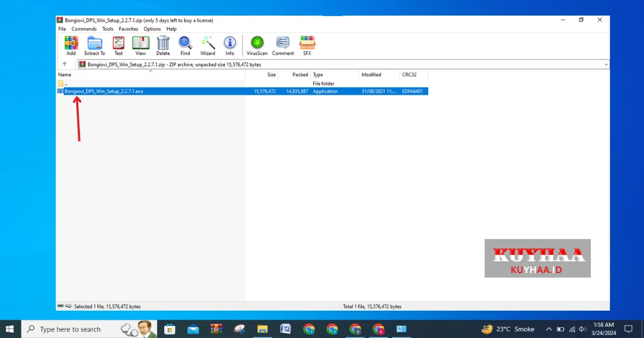Click the Delete trash icon
The height and width of the screenshot is (338, 644).
tap(163, 46)
